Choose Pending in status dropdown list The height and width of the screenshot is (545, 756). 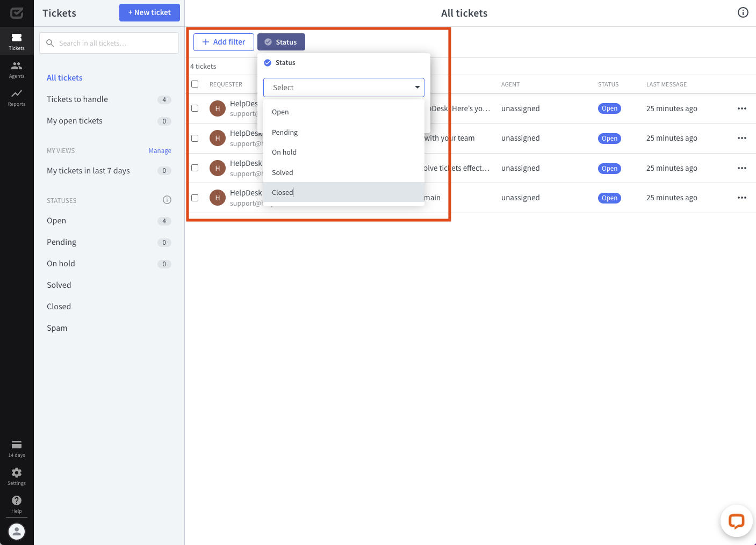point(344,132)
